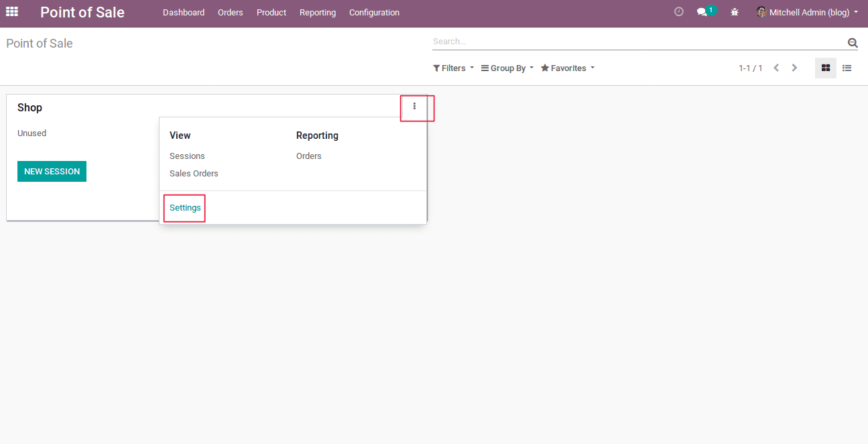Open the Product menu

coord(271,13)
